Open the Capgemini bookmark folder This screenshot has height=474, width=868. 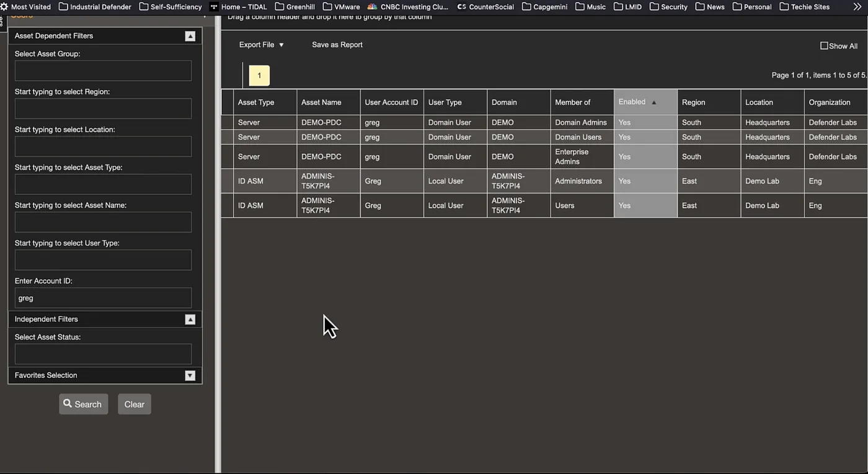pos(545,7)
